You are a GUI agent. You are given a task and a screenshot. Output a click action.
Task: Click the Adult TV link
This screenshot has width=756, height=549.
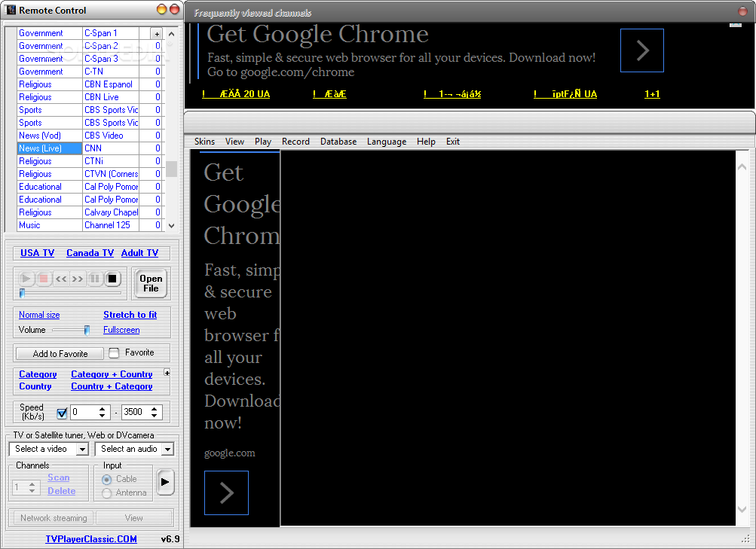pos(140,253)
